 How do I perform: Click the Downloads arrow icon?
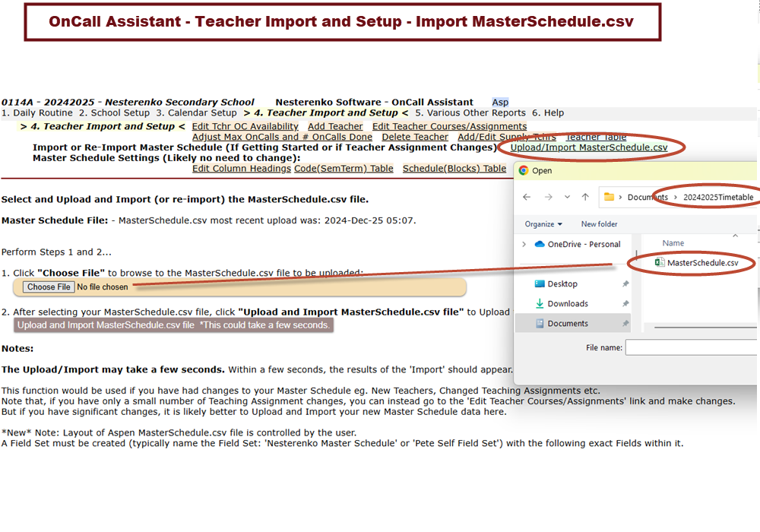coord(540,303)
